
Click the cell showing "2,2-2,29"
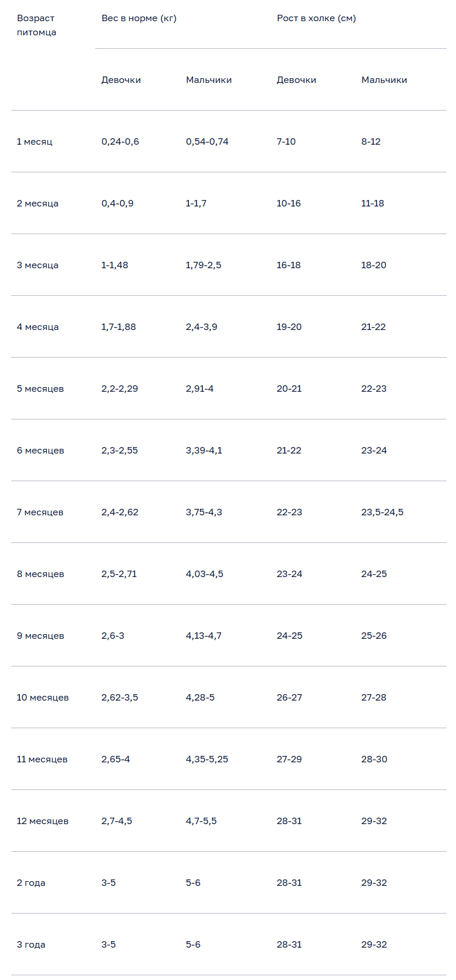(x=119, y=389)
